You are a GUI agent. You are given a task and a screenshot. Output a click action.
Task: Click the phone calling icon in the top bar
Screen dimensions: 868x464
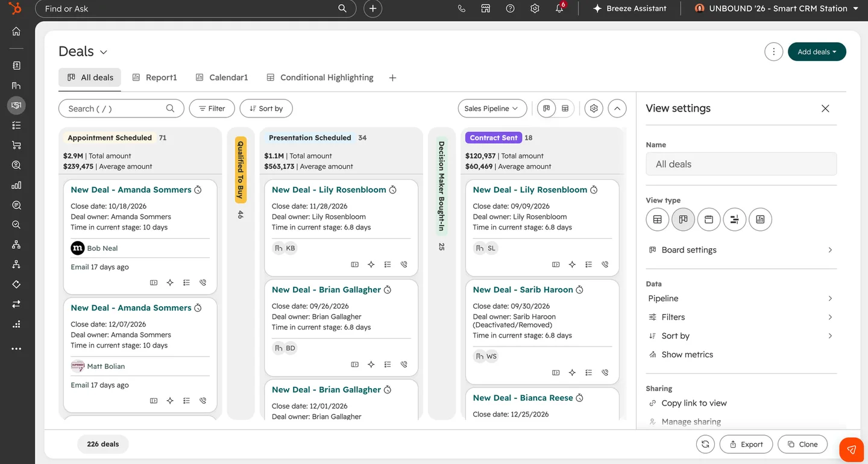tap(462, 8)
